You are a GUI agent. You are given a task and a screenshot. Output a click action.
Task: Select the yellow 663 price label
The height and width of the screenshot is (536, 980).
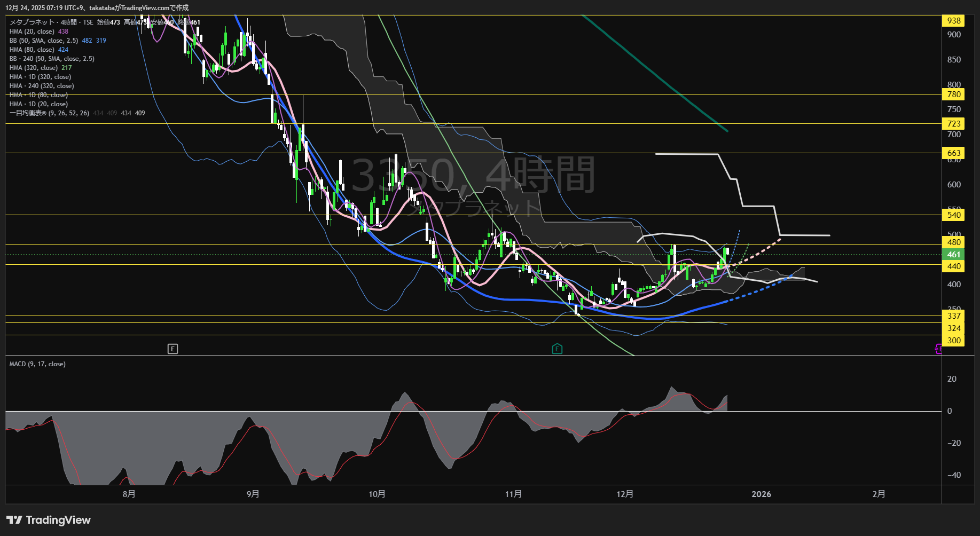(954, 153)
